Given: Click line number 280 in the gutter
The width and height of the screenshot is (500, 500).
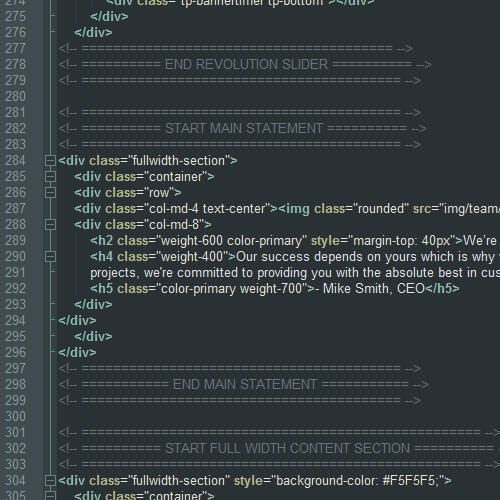Looking at the screenshot, I should pyautogui.click(x=15, y=97).
